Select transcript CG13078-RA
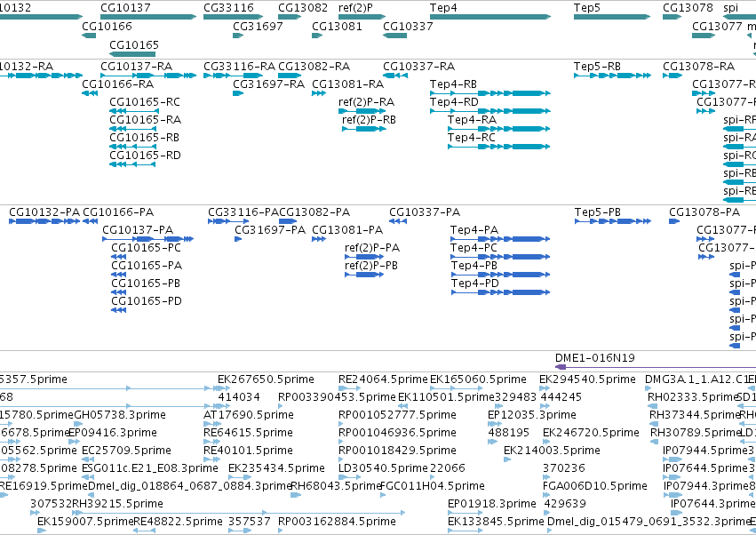Viewport: 756px width, 535px height. [699, 66]
